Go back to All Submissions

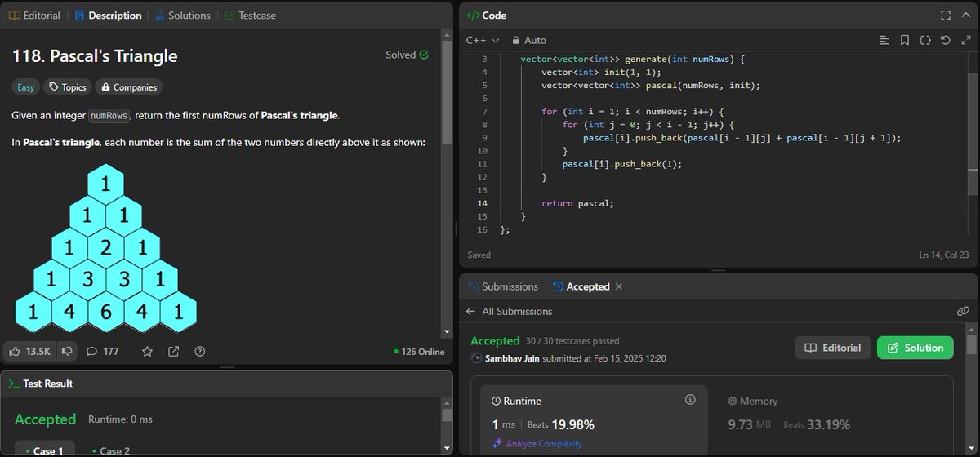point(509,311)
